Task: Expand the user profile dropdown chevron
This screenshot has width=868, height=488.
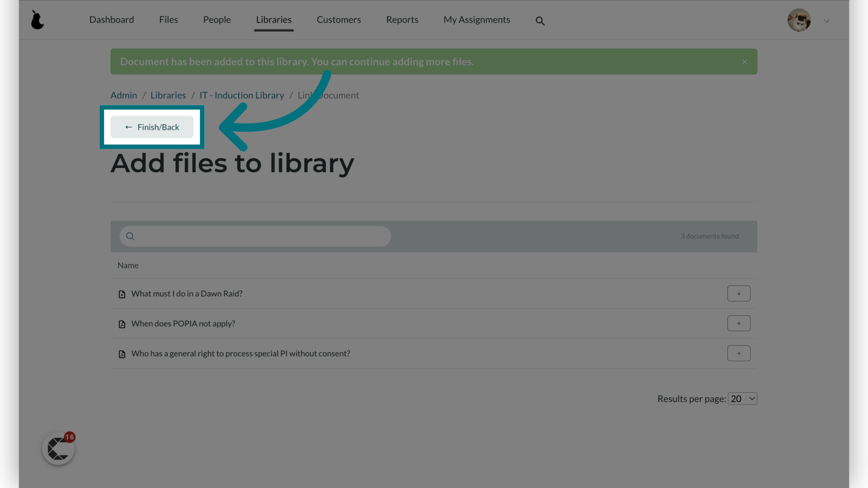Action: [x=826, y=21]
